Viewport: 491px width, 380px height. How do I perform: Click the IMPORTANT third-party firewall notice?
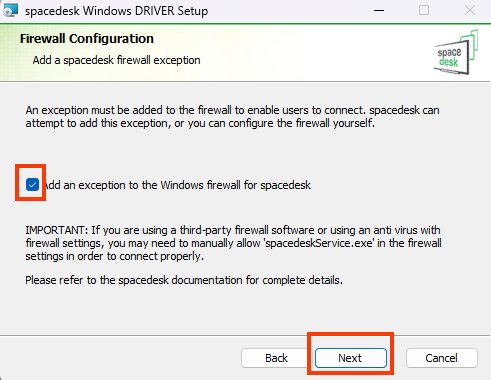233,243
